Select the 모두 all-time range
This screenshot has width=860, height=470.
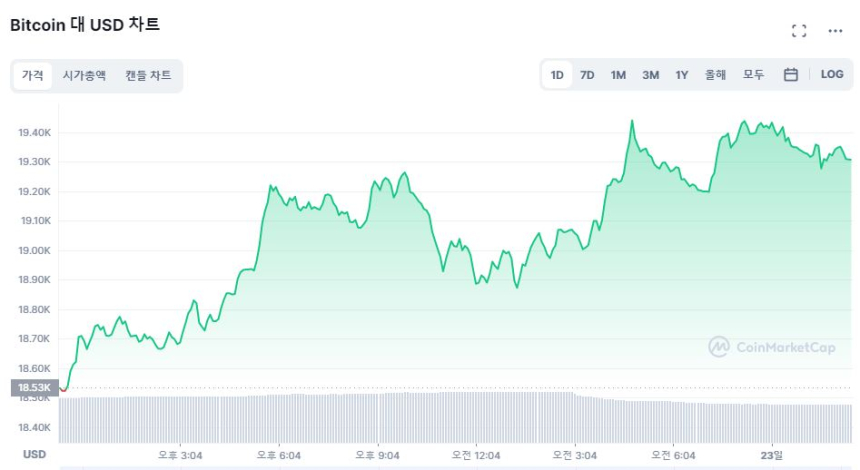coord(753,75)
